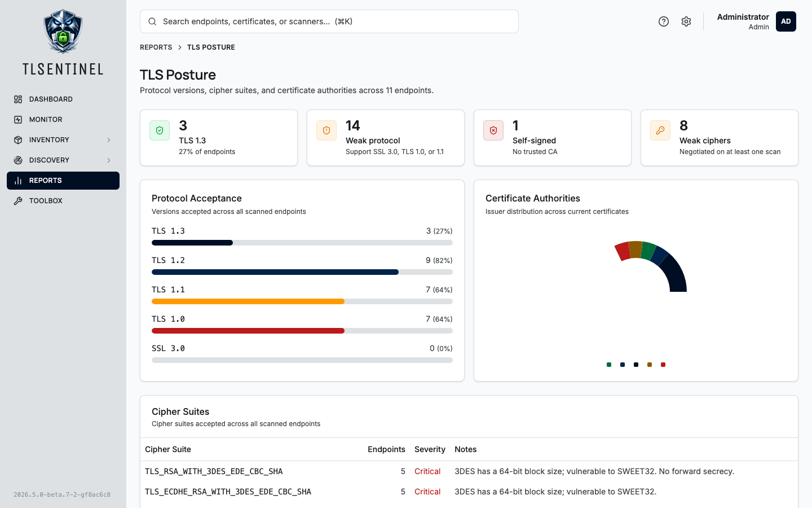Viewport: 812px width, 508px height.
Task: Click the Notes column header
Action: 466,449
